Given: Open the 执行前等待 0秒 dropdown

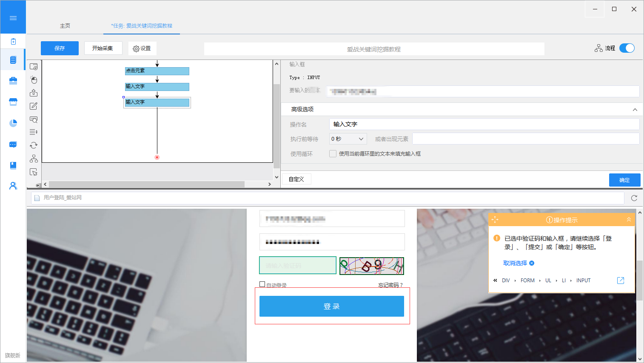Looking at the screenshot, I should pyautogui.click(x=348, y=139).
